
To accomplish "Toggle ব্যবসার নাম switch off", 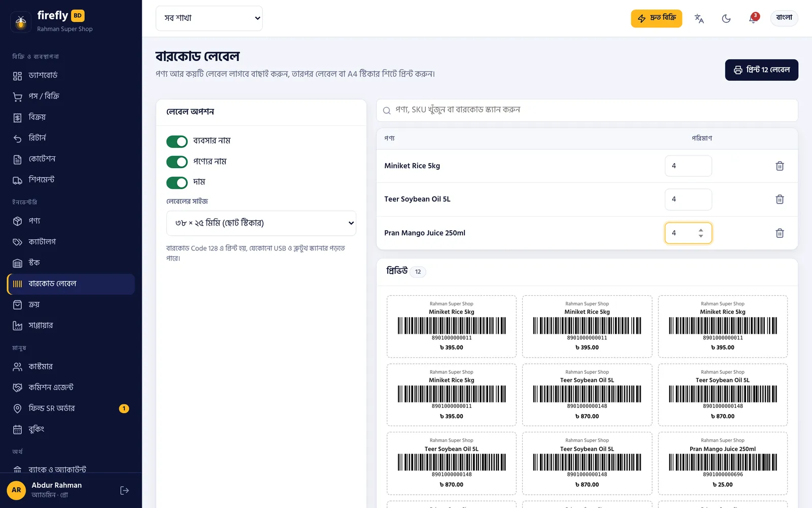I will coord(177,141).
